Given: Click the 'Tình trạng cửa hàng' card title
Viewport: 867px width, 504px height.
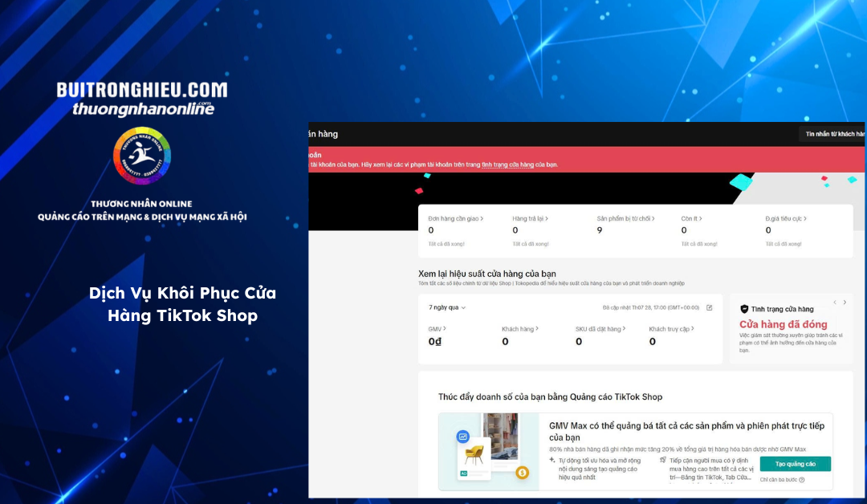Looking at the screenshot, I should (782, 310).
